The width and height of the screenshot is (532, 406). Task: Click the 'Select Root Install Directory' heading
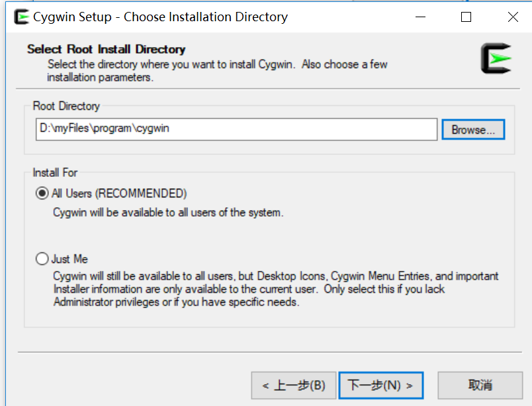(x=106, y=49)
